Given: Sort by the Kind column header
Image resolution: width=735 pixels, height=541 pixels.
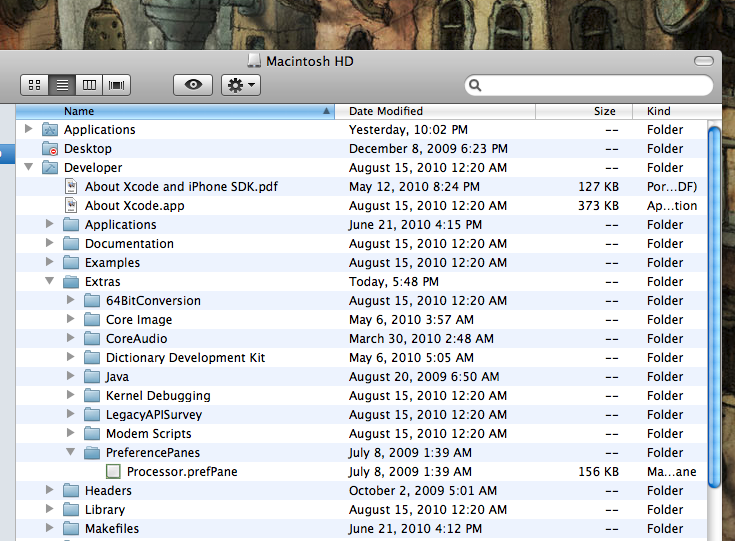Looking at the screenshot, I should (x=677, y=111).
